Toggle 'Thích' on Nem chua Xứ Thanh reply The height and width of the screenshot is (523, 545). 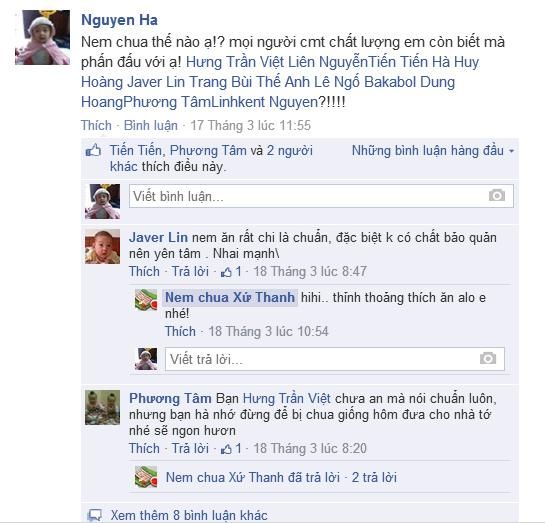coord(180,331)
